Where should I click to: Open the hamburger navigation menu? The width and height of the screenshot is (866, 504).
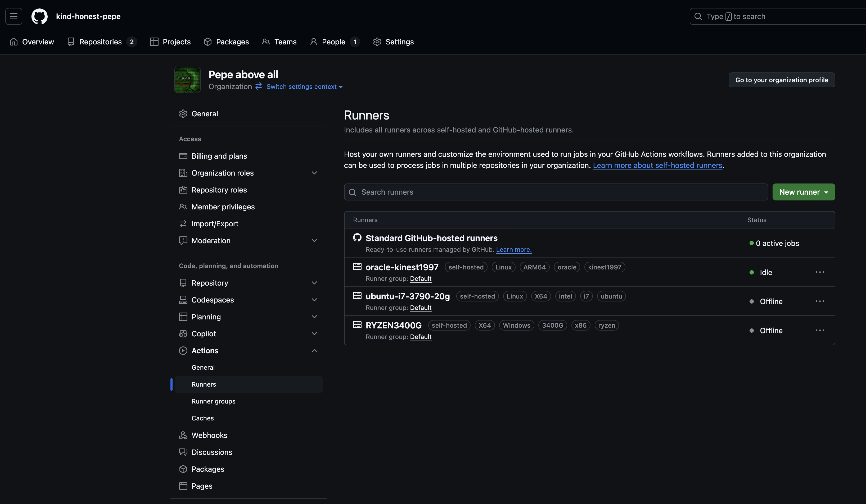coord(14,16)
